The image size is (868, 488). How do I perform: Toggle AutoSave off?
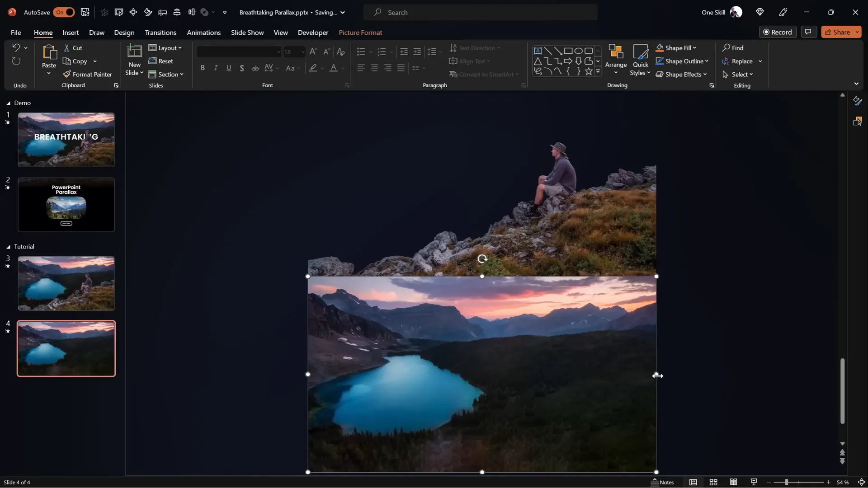coord(63,12)
